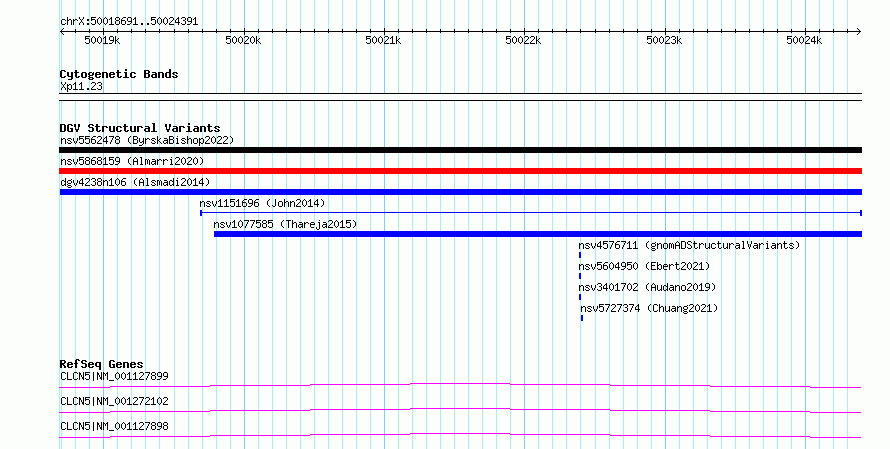Click the CLCN5 NM_001272102 magenta gene line
This screenshot has width=890, height=449.
(x=460, y=410)
